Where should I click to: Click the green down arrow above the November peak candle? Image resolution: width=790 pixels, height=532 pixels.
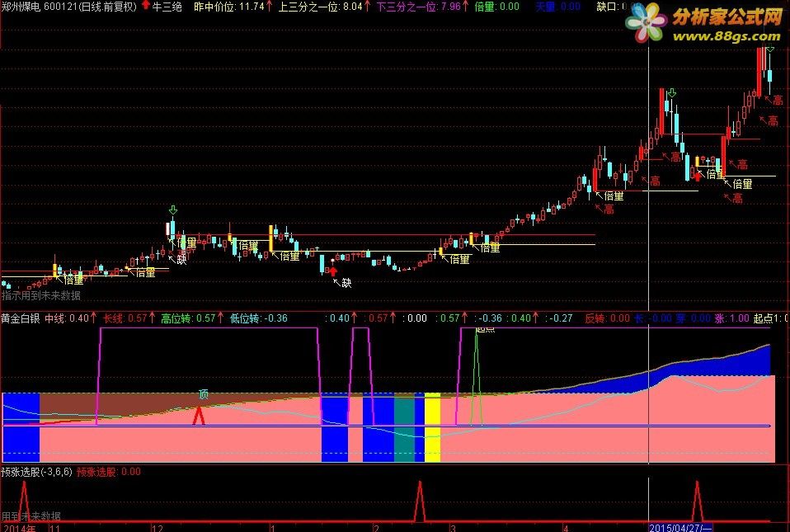click(x=173, y=210)
